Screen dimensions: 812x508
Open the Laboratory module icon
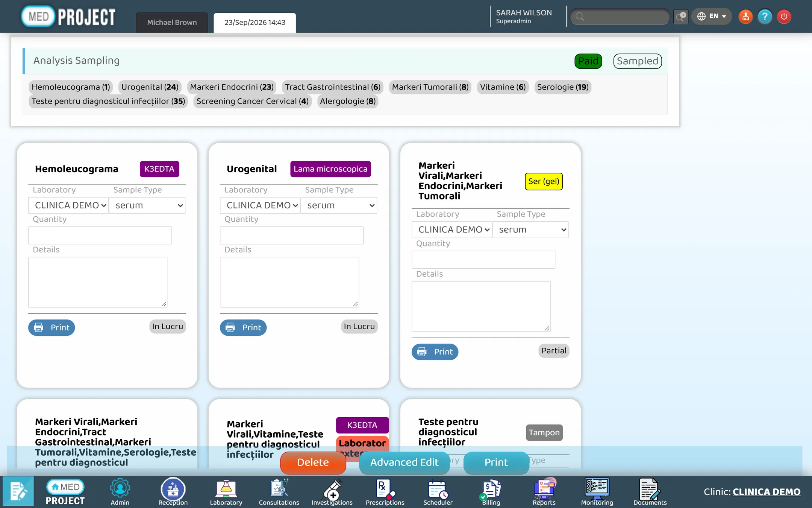click(226, 492)
